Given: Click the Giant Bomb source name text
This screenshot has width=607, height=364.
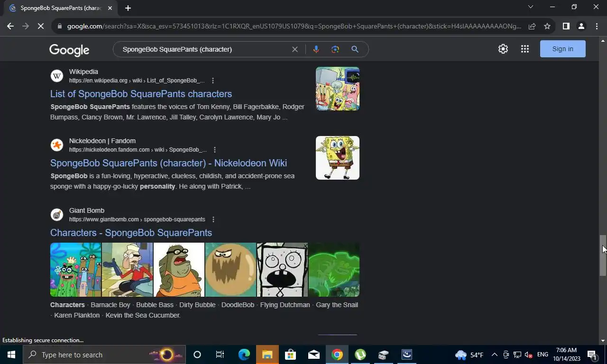Looking at the screenshot, I should pyautogui.click(x=87, y=210).
